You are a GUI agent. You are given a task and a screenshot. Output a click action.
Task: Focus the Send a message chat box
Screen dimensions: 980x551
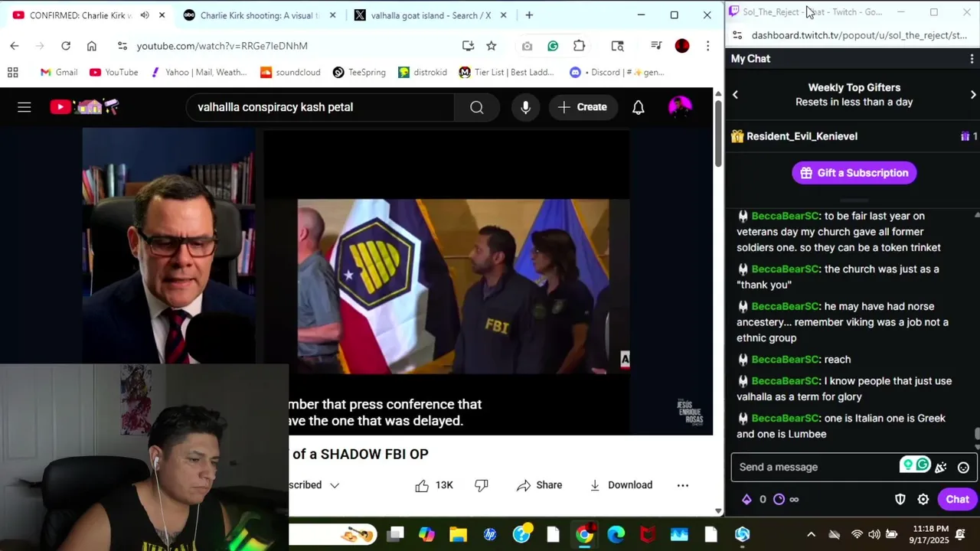coord(815,467)
